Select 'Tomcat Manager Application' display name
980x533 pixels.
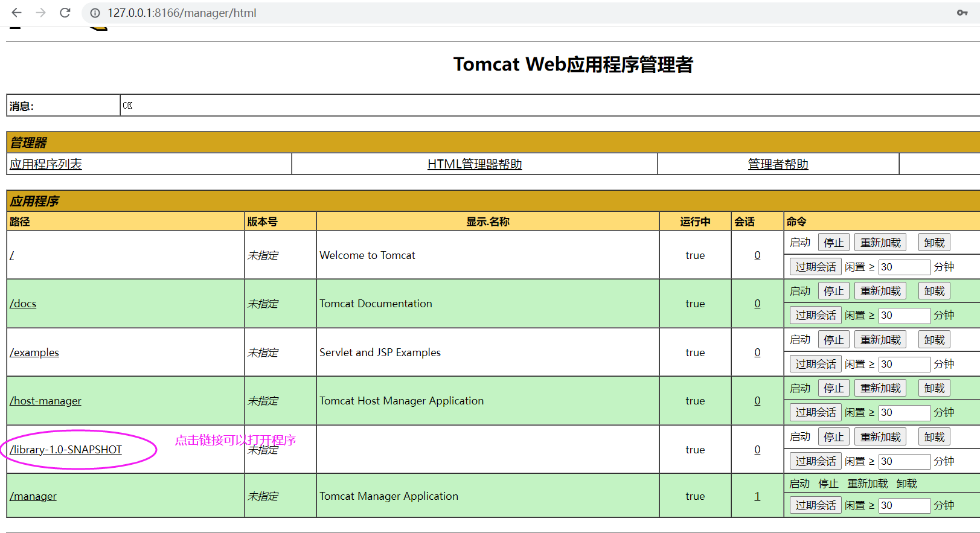tap(389, 496)
